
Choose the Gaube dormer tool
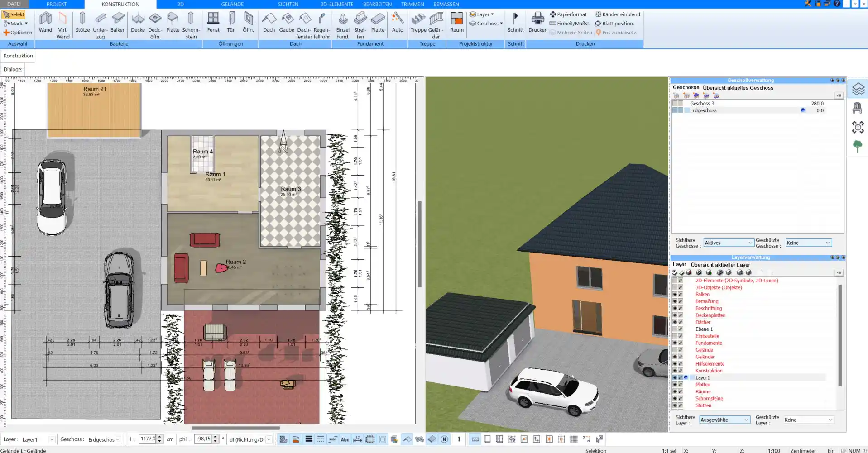(287, 23)
